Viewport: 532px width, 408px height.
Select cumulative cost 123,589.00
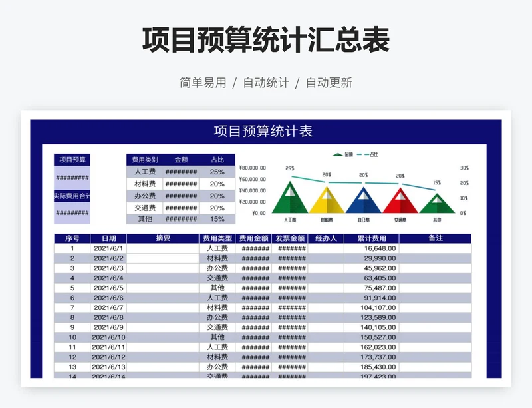[x=372, y=317]
